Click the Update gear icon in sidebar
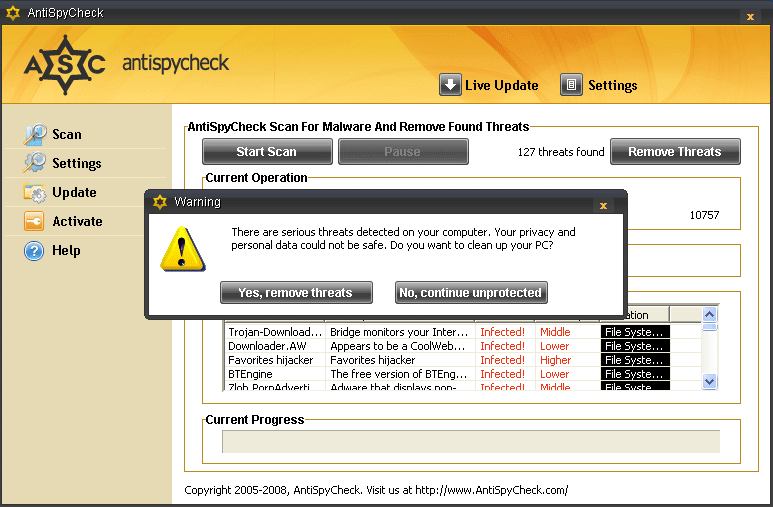This screenshot has width=773, height=507. tap(36, 193)
